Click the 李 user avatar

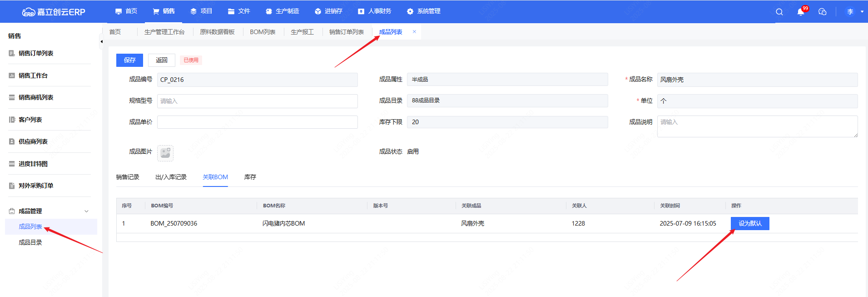(x=850, y=12)
